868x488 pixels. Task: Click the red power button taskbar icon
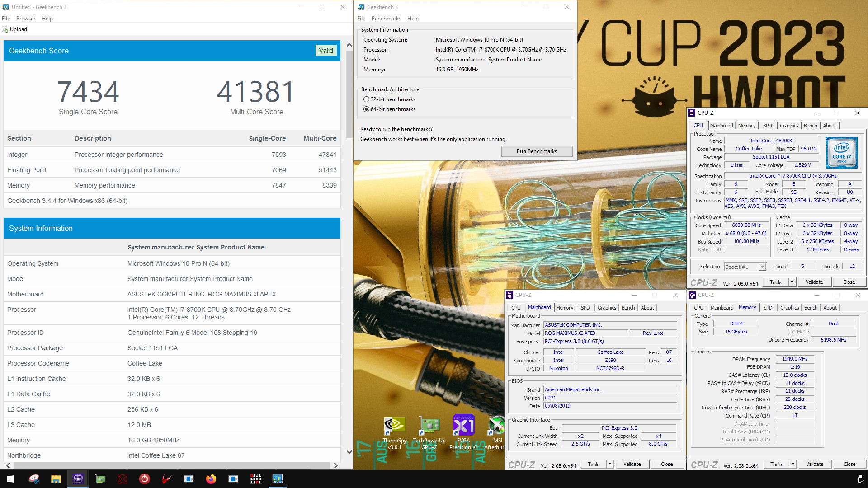point(145,479)
